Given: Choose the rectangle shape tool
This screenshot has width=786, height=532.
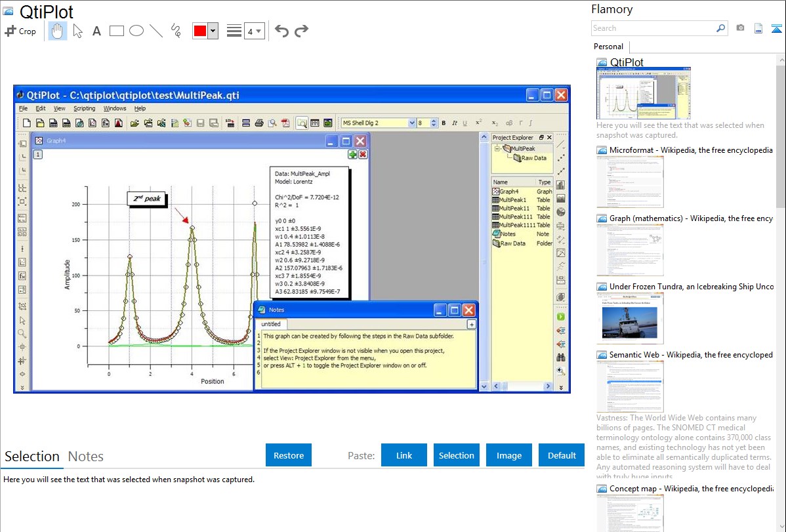Looking at the screenshot, I should (x=117, y=31).
